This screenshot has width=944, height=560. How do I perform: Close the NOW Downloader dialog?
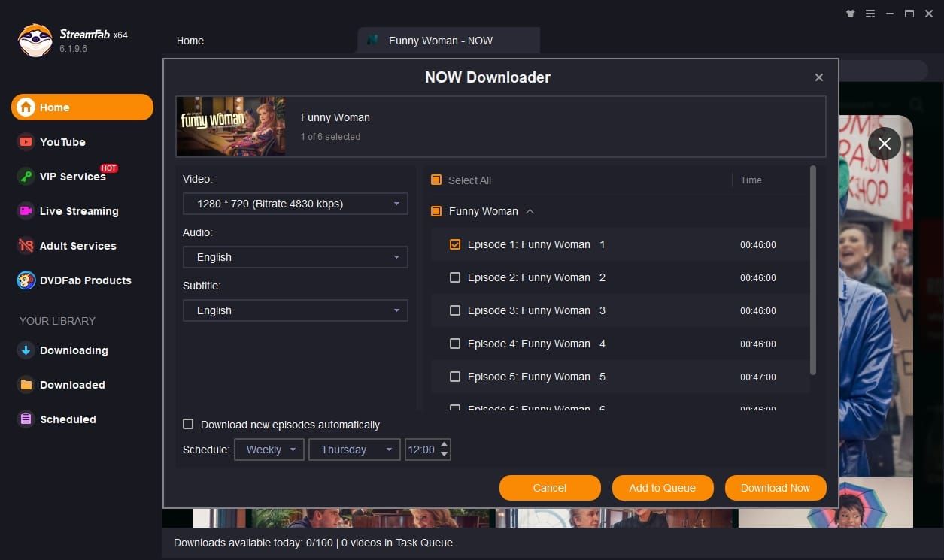pyautogui.click(x=819, y=77)
